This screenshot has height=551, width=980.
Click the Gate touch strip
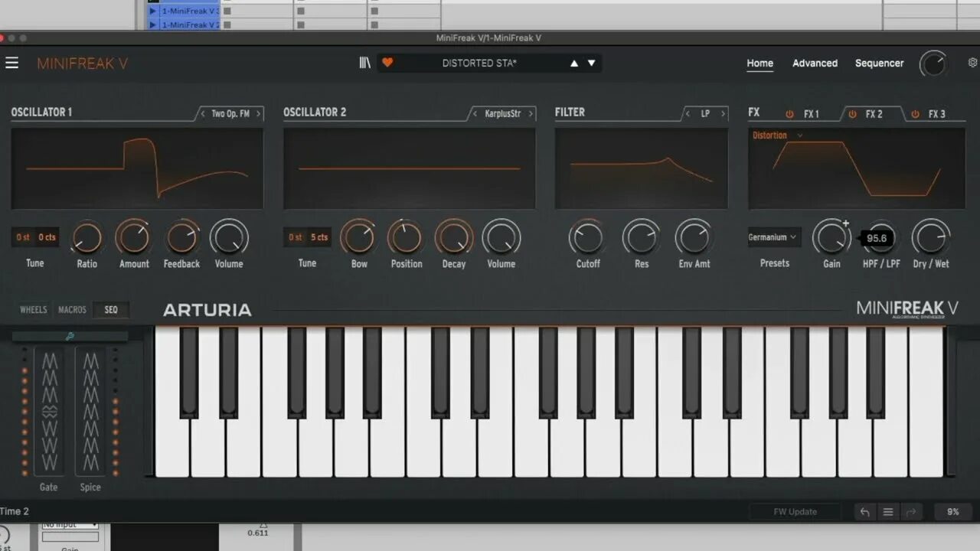click(49, 411)
